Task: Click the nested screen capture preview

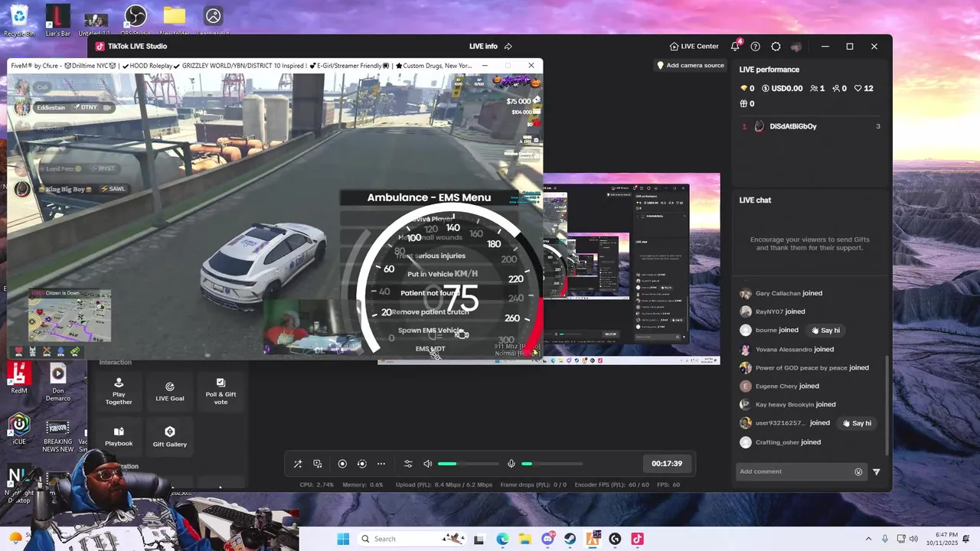Action: (x=632, y=269)
